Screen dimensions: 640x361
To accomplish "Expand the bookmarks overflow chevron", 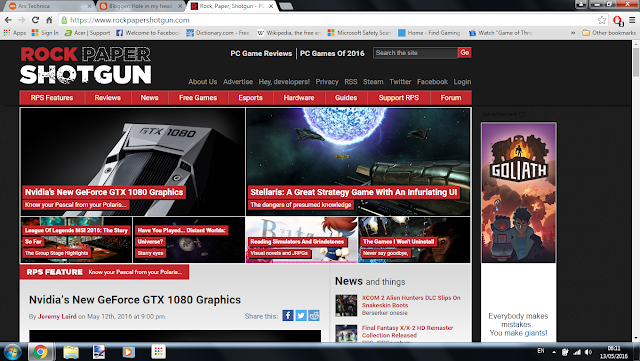I will (573, 33).
